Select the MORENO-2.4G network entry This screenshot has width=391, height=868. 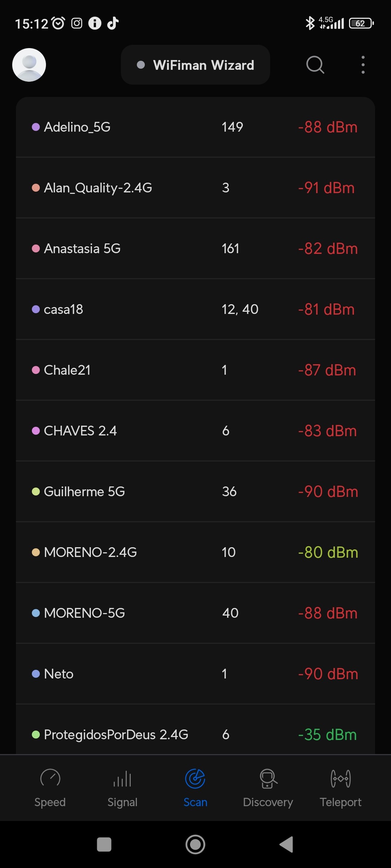click(195, 552)
